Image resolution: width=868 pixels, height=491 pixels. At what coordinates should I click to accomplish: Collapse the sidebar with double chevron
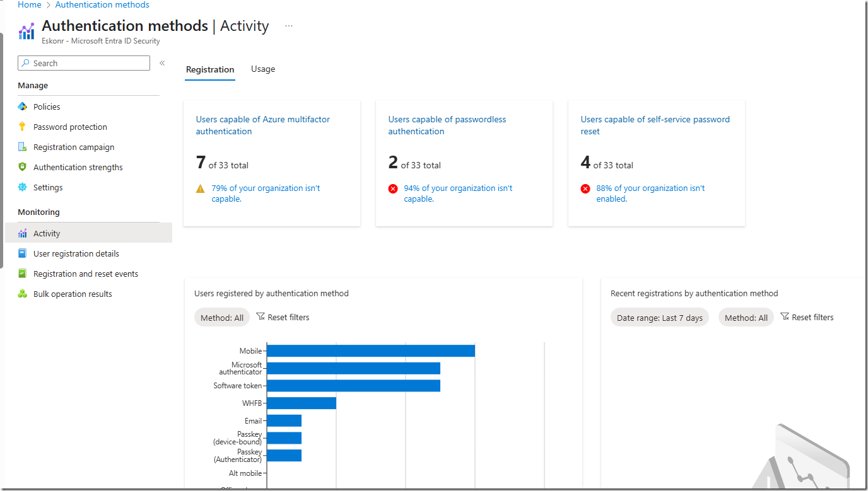click(x=162, y=63)
